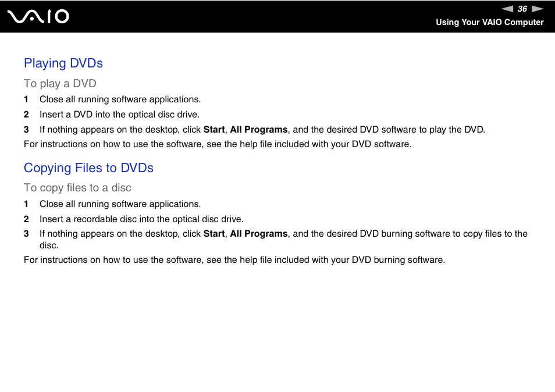555x392 pixels.
Task: Click the 'Playing DVDs' heading
Action: coord(63,63)
